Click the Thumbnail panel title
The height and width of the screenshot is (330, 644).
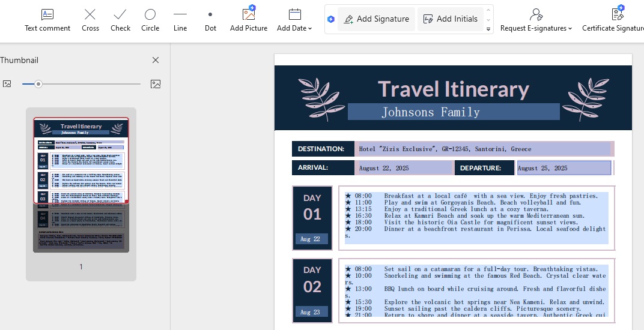coord(19,60)
